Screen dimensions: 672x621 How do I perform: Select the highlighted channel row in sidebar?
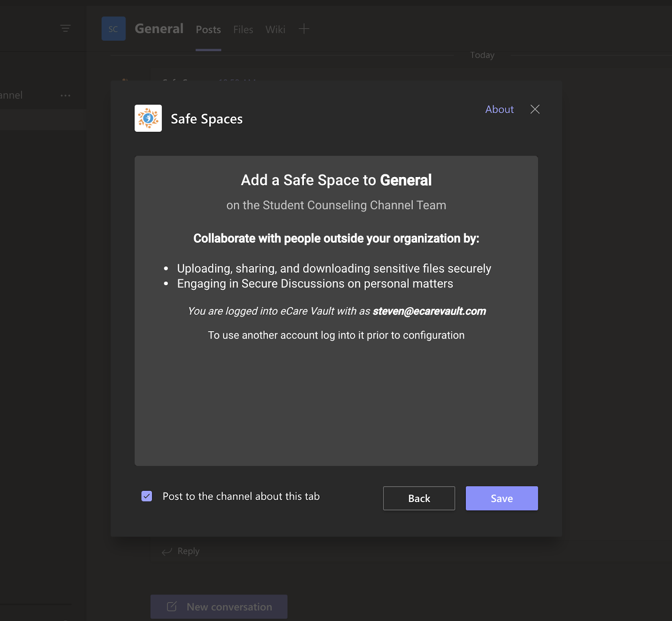point(42,120)
